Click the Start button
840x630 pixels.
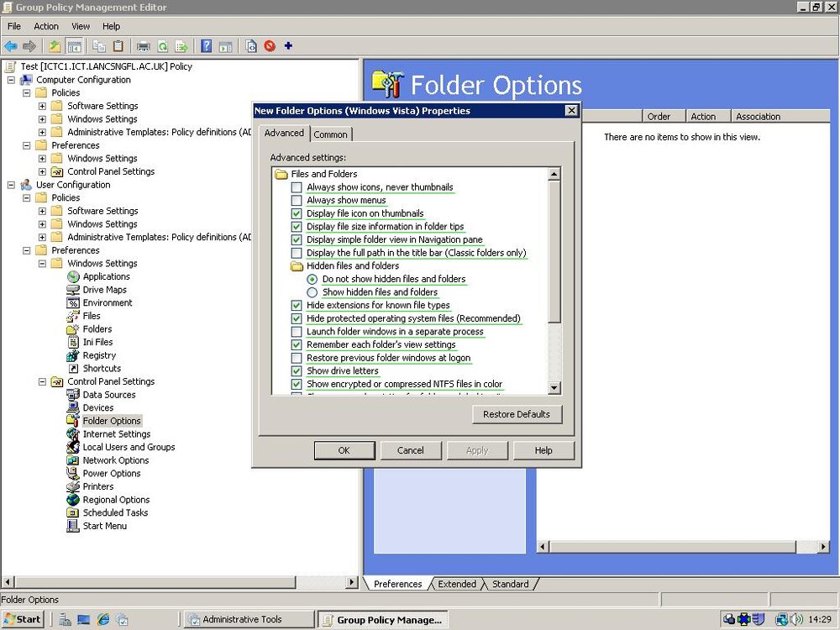coord(23,619)
